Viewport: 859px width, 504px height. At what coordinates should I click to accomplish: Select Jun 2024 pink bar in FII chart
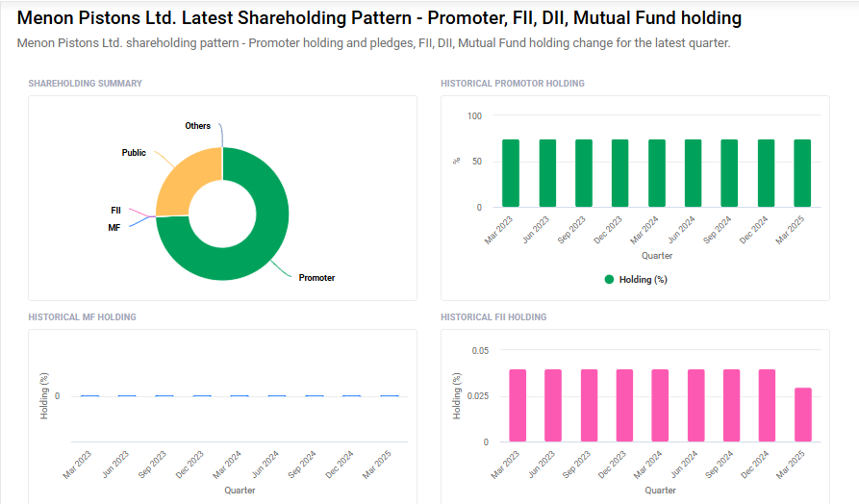(x=695, y=405)
